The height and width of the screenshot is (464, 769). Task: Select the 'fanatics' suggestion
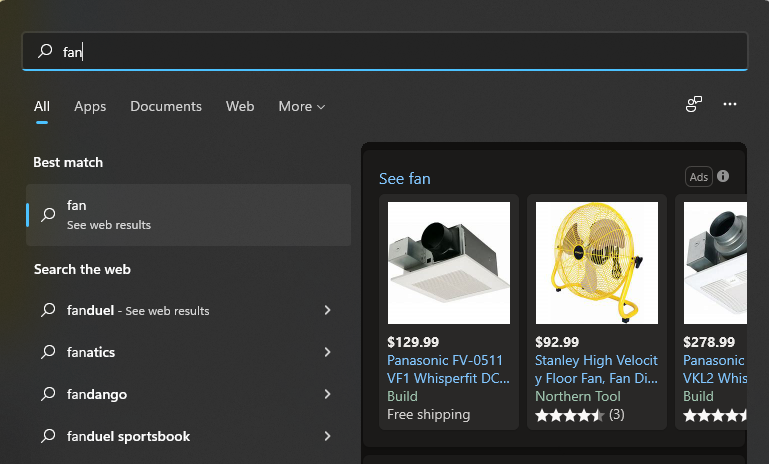[189, 352]
